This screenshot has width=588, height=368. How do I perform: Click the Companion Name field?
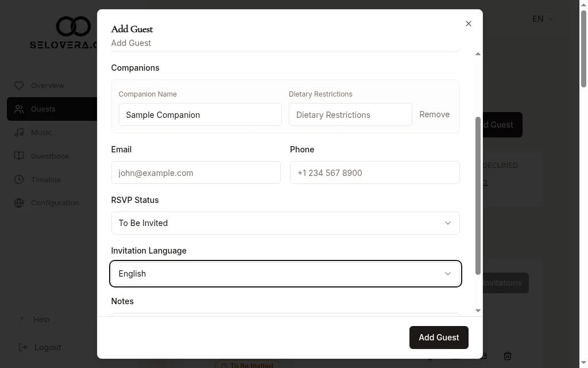pyautogui.click(x=200, y=114)
